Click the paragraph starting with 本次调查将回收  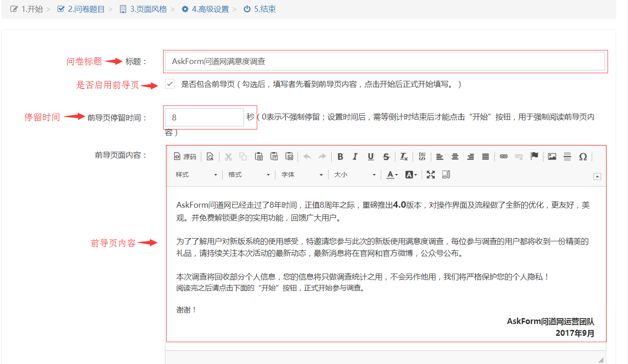coord(363,276)
